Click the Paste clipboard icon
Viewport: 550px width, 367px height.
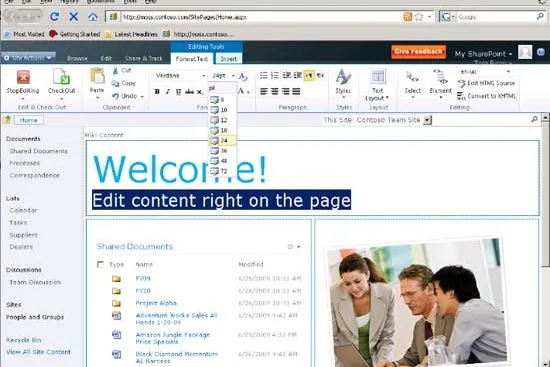97,76
